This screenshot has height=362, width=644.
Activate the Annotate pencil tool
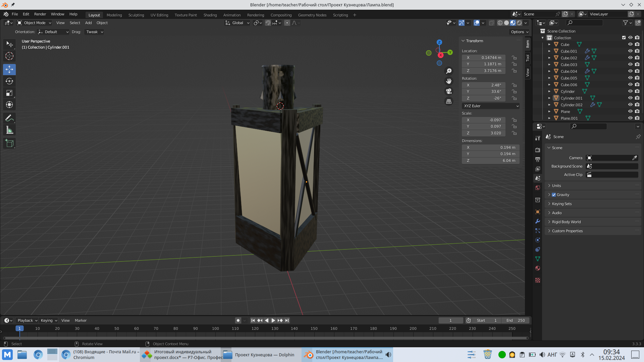9,118
